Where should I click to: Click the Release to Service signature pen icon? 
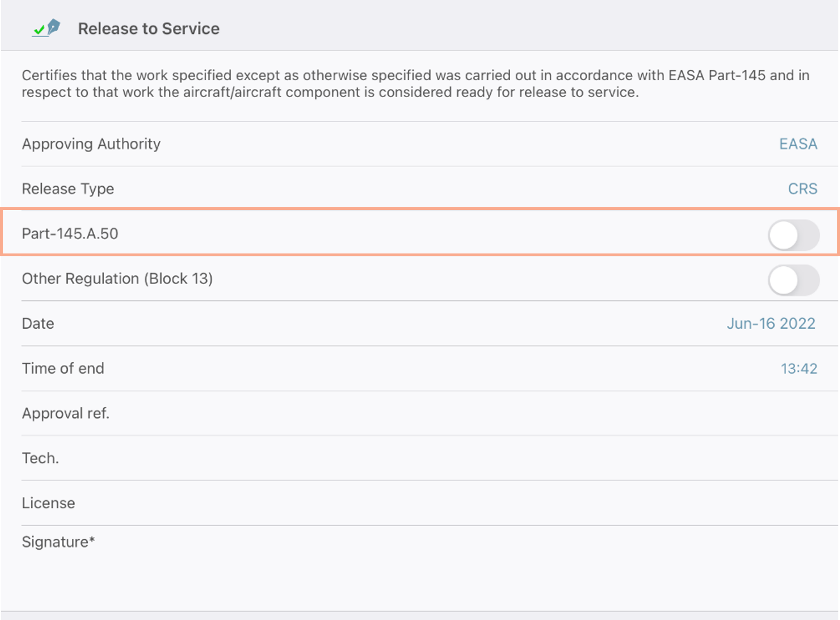[47, 27]
